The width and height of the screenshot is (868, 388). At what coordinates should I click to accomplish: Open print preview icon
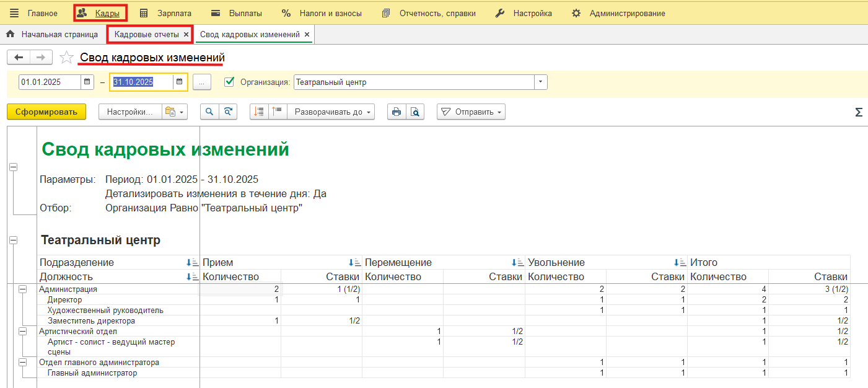(415, 112)
